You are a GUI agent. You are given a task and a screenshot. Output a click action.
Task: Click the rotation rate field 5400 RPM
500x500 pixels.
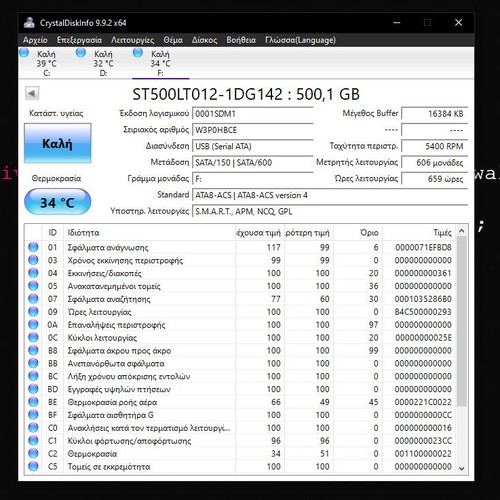pos(435,146)
